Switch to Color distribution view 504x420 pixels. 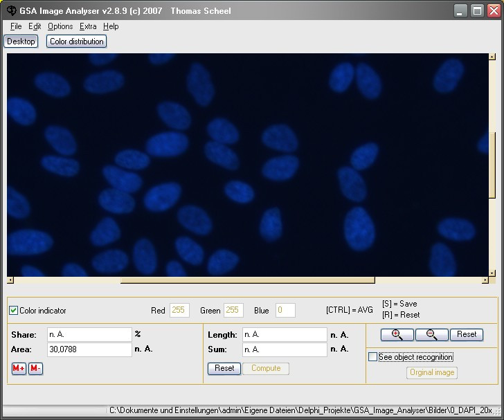tap(77, 42)
